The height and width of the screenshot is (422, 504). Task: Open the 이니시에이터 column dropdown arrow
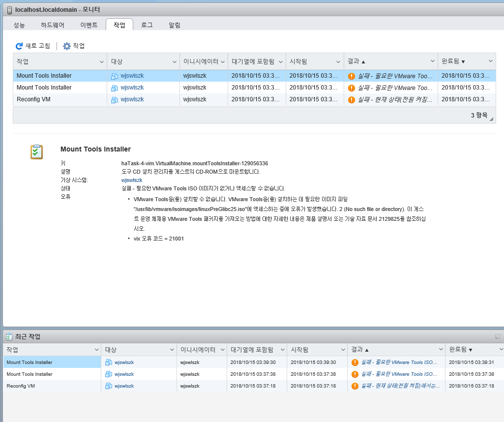click(222, 61)
